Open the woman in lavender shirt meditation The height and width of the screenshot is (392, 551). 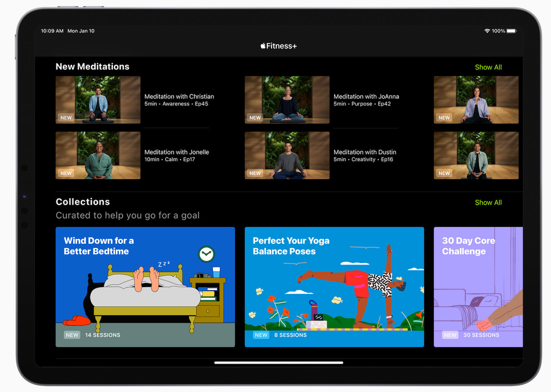[476, 100]
